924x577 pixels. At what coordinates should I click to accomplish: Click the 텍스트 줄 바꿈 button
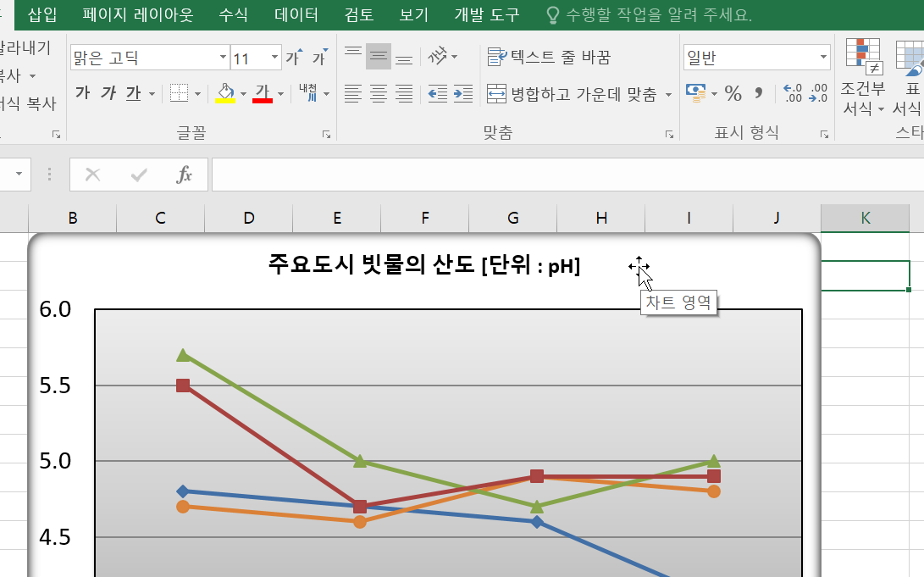tap(549, 58)
